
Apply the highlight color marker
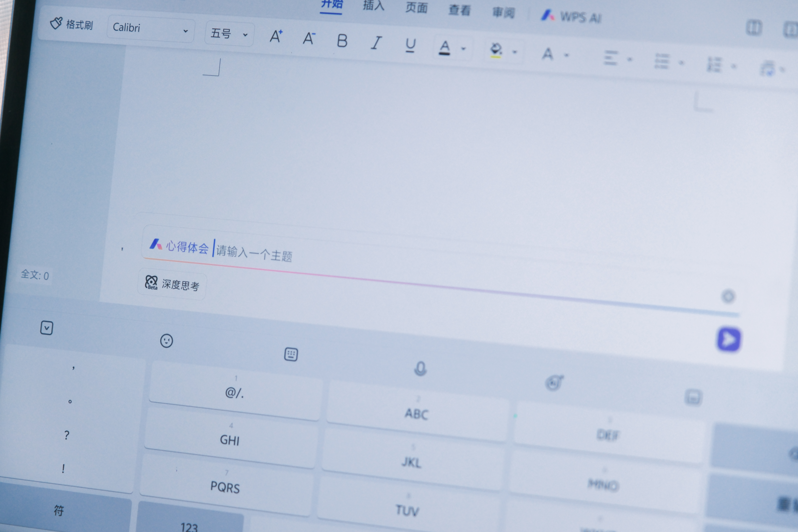pos(496,51)
